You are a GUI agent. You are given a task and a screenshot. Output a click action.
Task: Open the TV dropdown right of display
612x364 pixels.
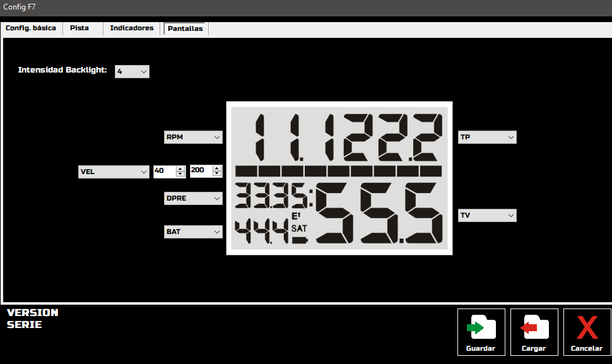click(x=487, y=215)
